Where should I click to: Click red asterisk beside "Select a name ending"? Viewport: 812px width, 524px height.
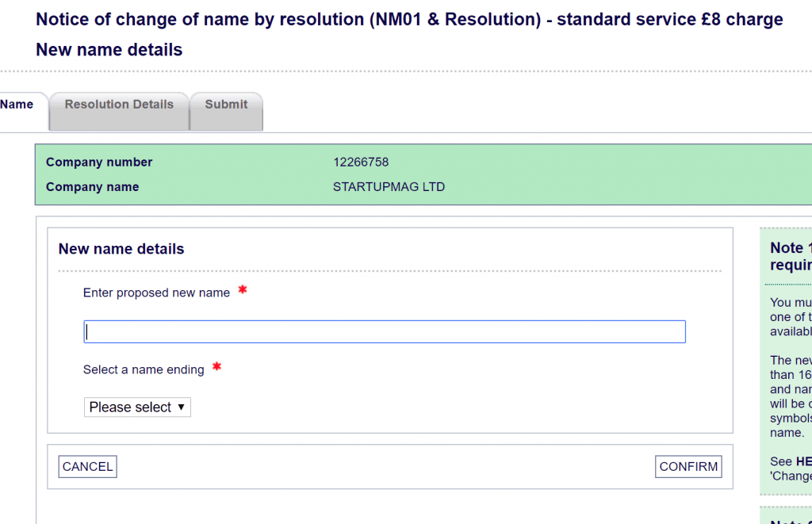click(216, 367)
